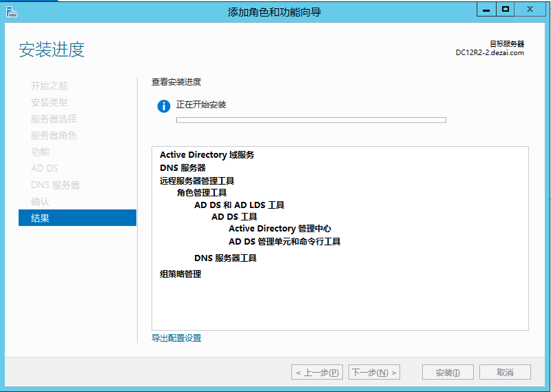Click the blue information icon
This screenshot has width=551, height=392.
tap(164, 106)
